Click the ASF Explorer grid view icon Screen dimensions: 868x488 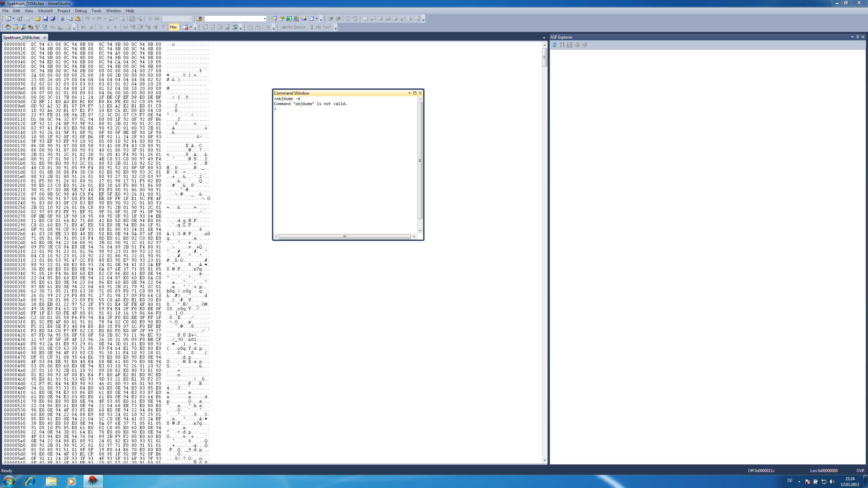click(x=570, y=45)
